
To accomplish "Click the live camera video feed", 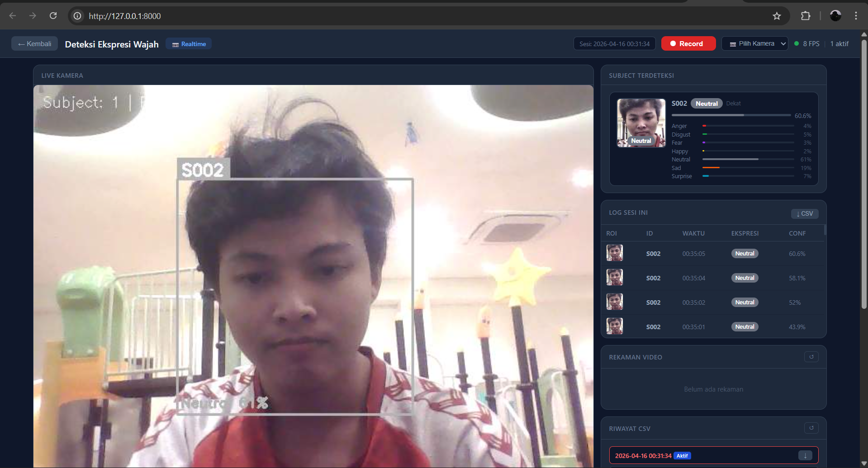I will 313,276.
